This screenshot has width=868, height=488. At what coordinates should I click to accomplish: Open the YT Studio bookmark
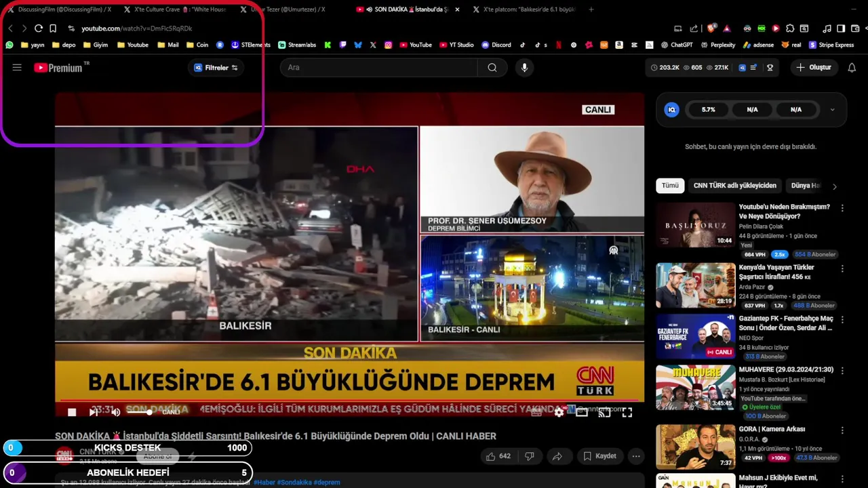456,45
